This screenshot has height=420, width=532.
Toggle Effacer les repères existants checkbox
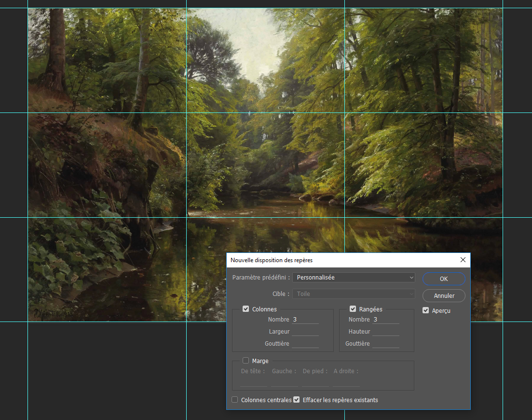coord(297,400)
